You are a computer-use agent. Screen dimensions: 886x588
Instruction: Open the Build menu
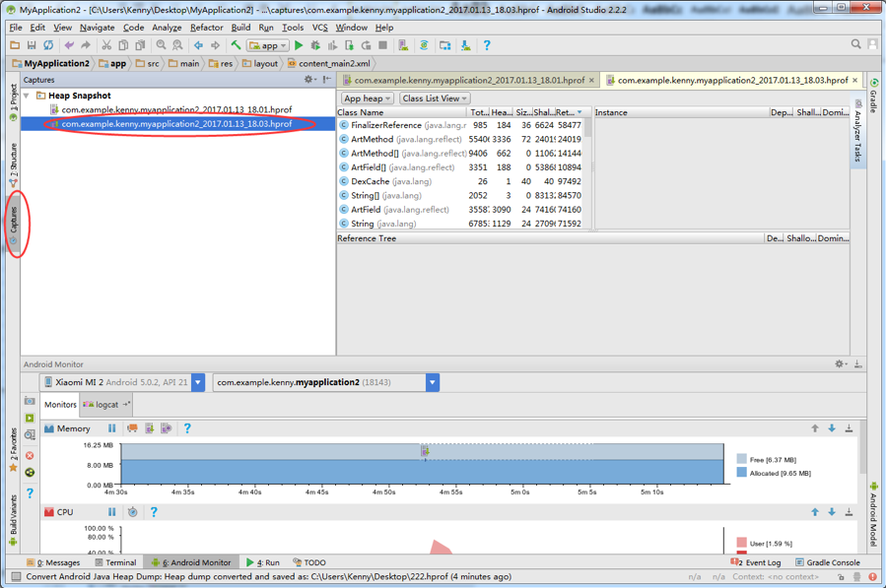click(240, 28)
